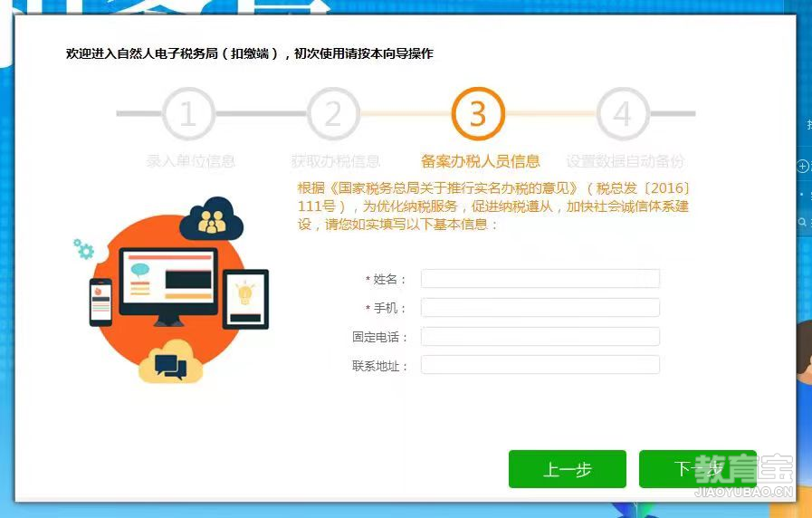Image resolution: width=812 pixels, height=518 pixels.
Task: Click the 姓名 name input field
Action: coord(540,279)
